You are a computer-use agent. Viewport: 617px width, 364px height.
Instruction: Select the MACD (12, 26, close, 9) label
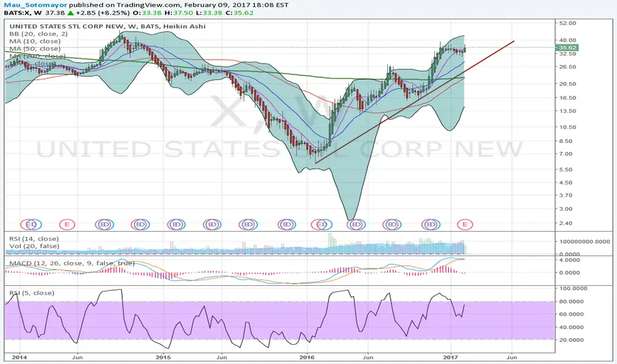[x=72, y=263]
